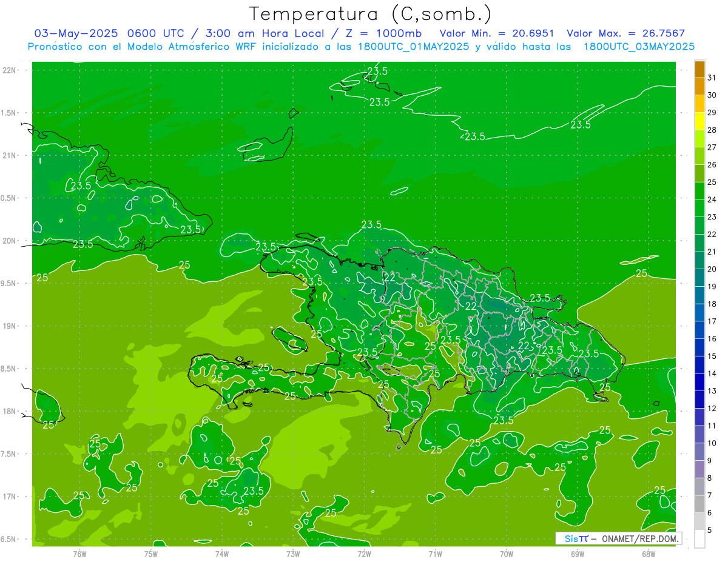This screenshot has height=562, width=728.
Task: Pick the yellow legend swatch between 28 and 29
Action: coord(699,121)
